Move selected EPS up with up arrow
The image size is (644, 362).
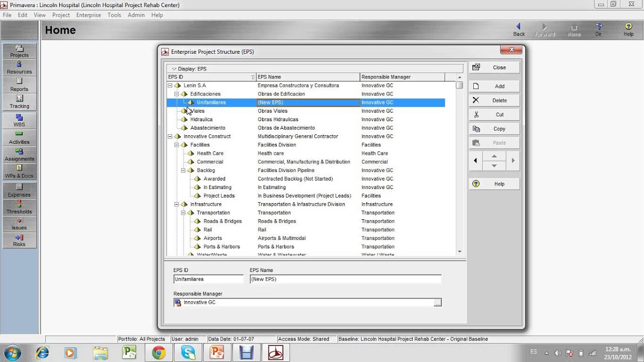pyautogui.click(x=494, y=156)
